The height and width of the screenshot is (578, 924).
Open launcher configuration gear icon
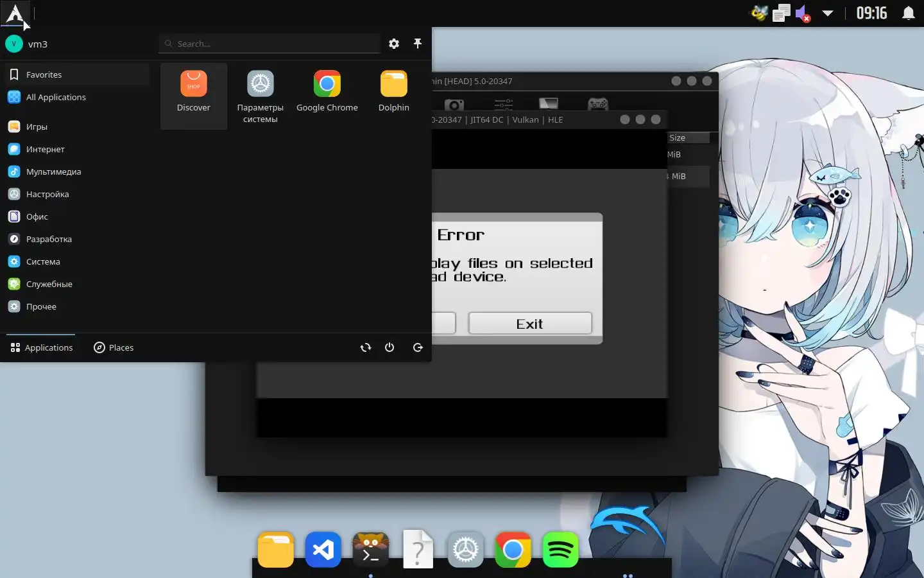pyautogui.click(x=394, y=44)
